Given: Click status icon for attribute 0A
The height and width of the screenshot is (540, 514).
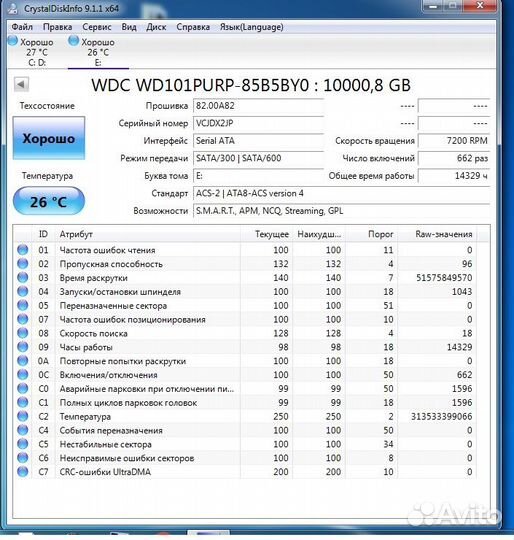Looking at the screenshot, I should coord(23,361).
